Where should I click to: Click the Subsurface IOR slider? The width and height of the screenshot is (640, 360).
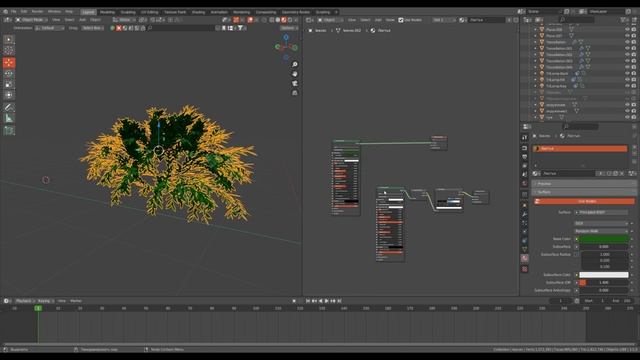click(x=604, y=282)
